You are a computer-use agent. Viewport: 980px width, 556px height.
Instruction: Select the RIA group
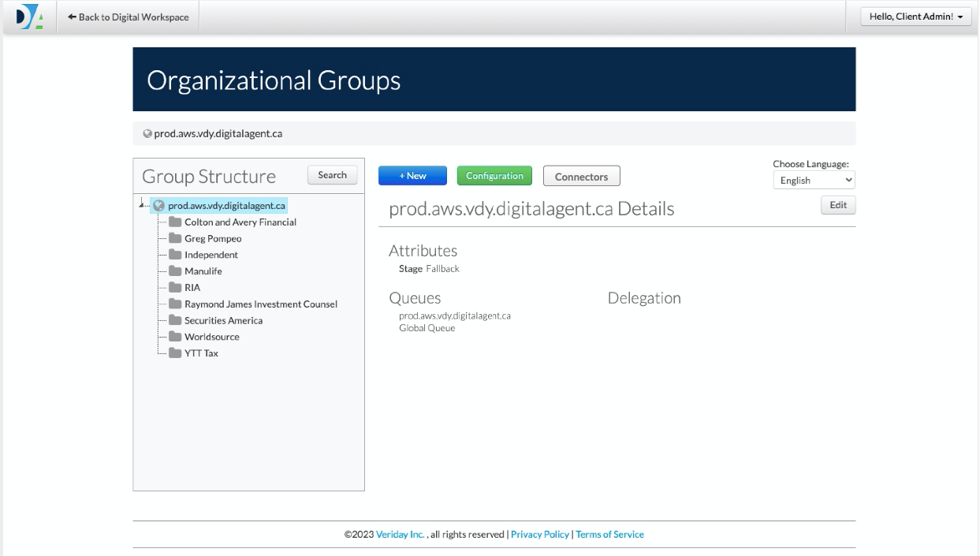click(192, 288)
